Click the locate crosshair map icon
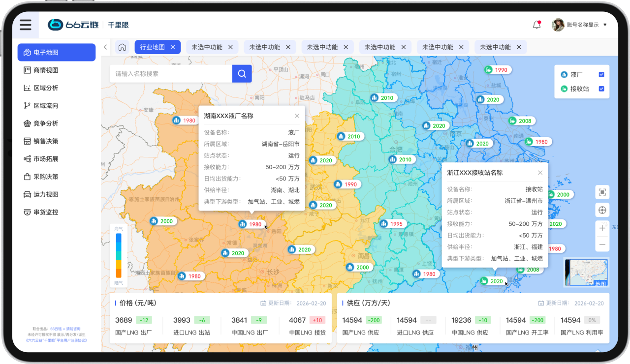The image size is (630, 364). coord(602,210)
